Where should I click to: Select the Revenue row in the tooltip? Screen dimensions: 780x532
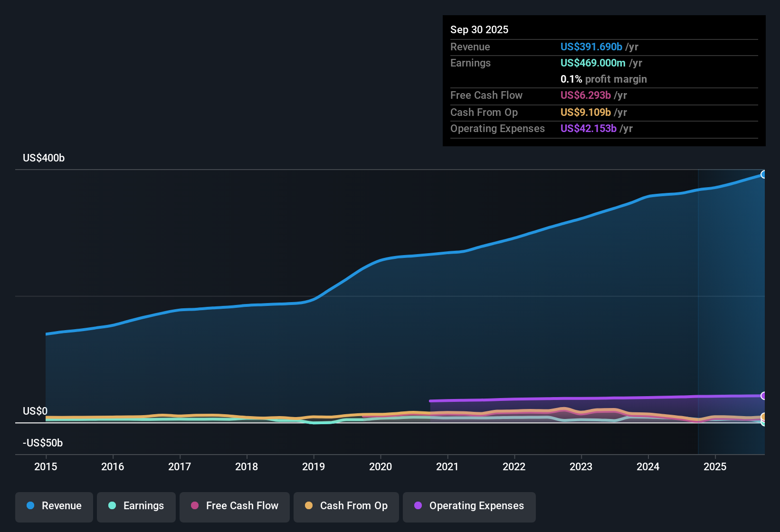(x=603, y=47)
